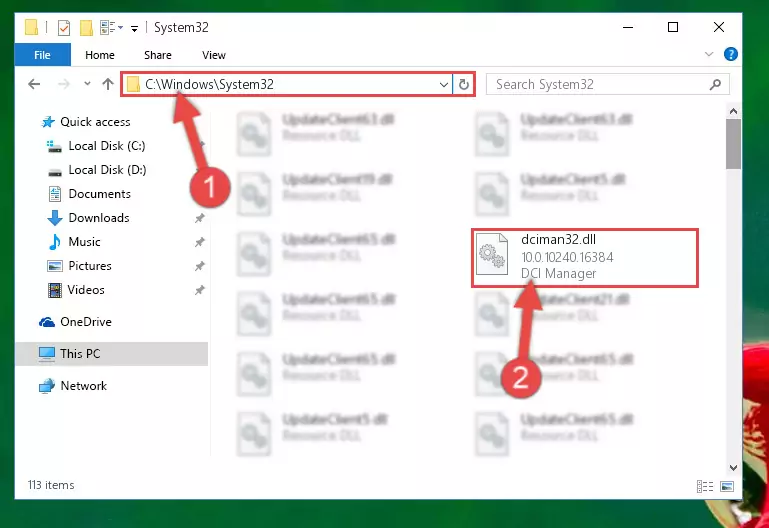Image resolution: width=769 pixels, height=528 pixels.
Task: Open the Customize Quick Access Toolbar dropdown
Action: pos(134,28)
